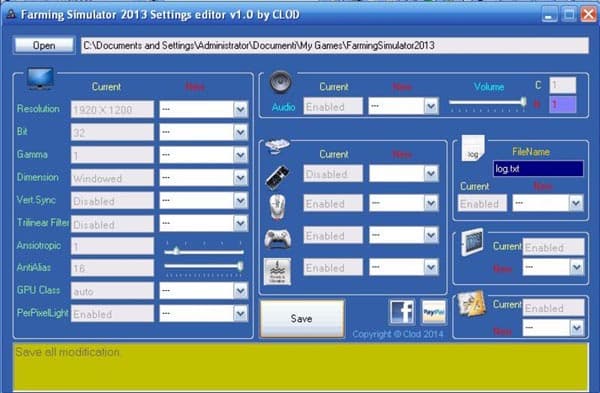Click the orange language icon

click(471, 304)
